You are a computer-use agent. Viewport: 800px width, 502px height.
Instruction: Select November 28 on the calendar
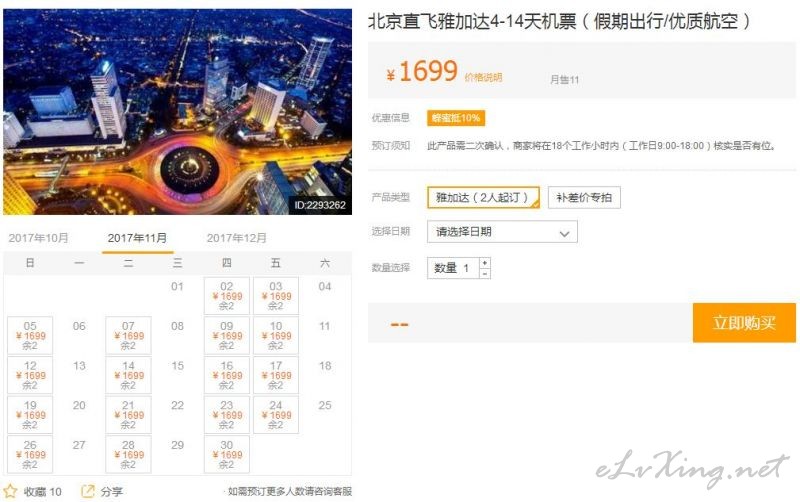128,454
